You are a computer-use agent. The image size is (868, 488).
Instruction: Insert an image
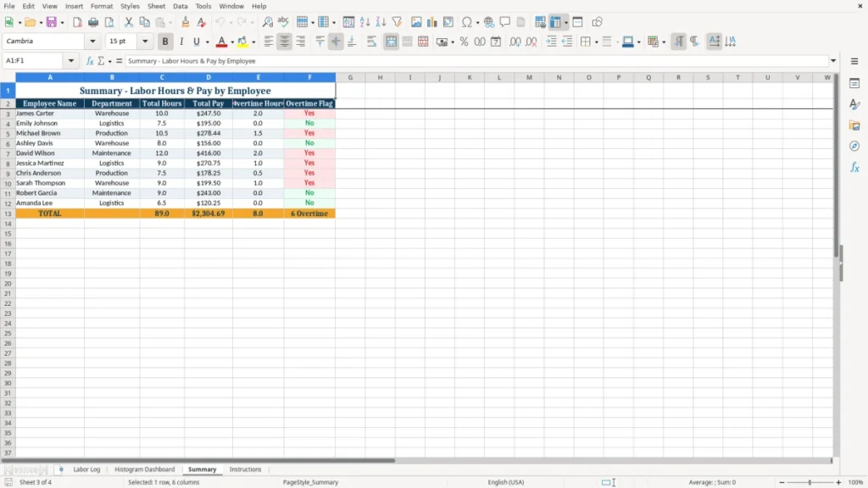(416, 22)
